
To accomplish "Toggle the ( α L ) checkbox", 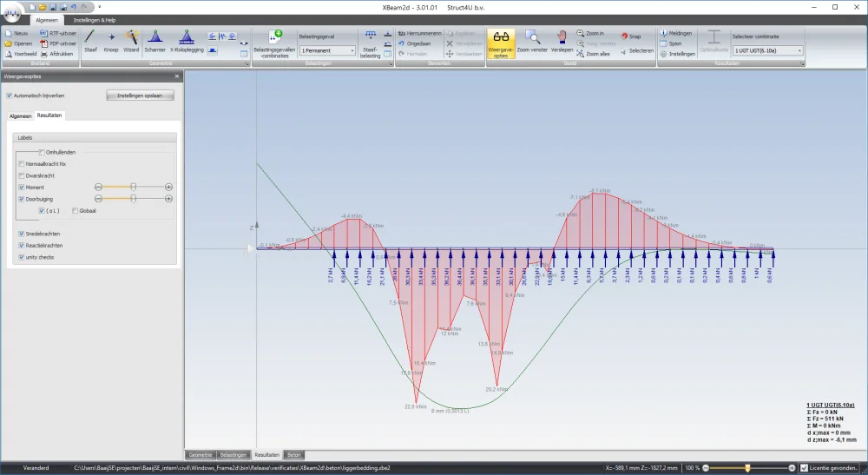I will (x=42, y=211).
